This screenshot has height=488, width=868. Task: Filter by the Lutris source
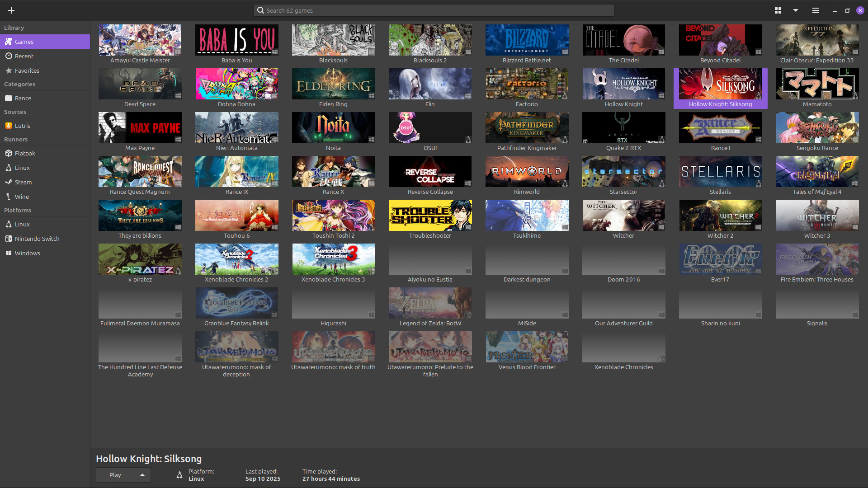click(x=22, y=126)
